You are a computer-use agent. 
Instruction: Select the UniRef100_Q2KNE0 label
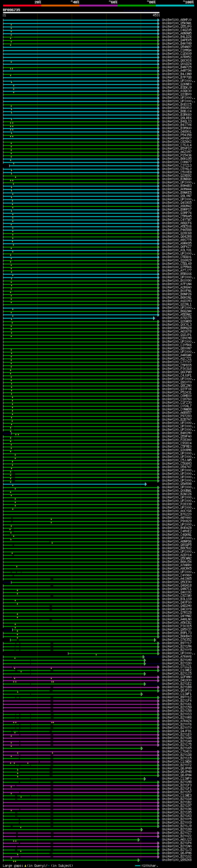tap(176, 84)
